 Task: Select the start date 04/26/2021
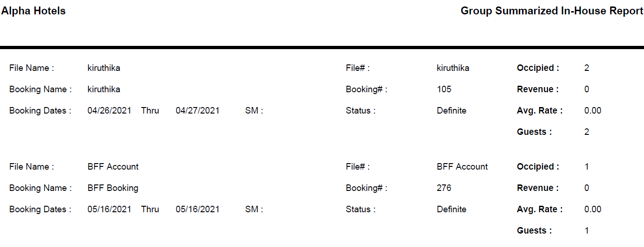tap(109, 111)
